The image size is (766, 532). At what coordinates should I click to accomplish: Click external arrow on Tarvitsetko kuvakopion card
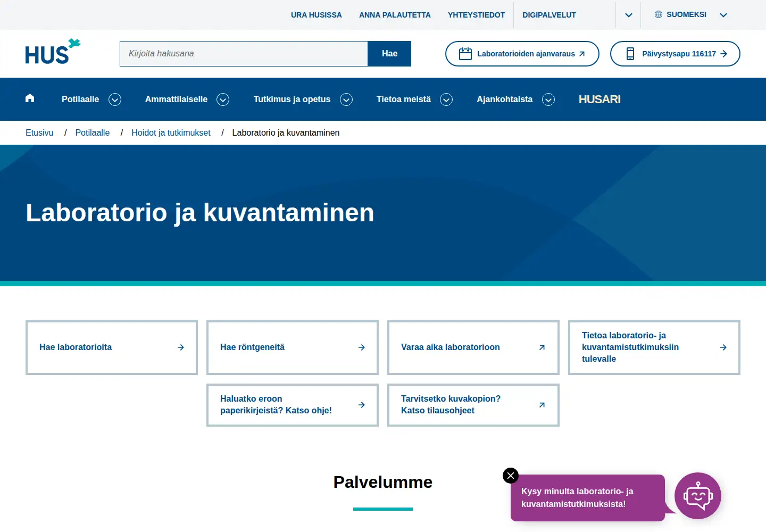point(542,405)
